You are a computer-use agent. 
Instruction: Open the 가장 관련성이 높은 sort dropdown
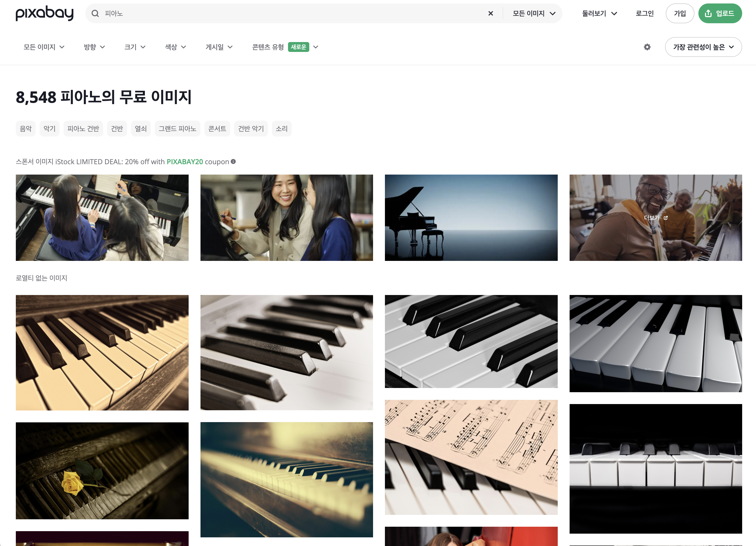click(703, 47)
